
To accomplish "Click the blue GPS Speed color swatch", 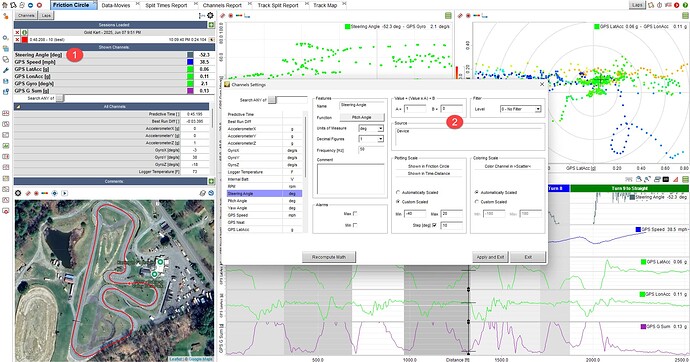I will [x=190, y=62].
